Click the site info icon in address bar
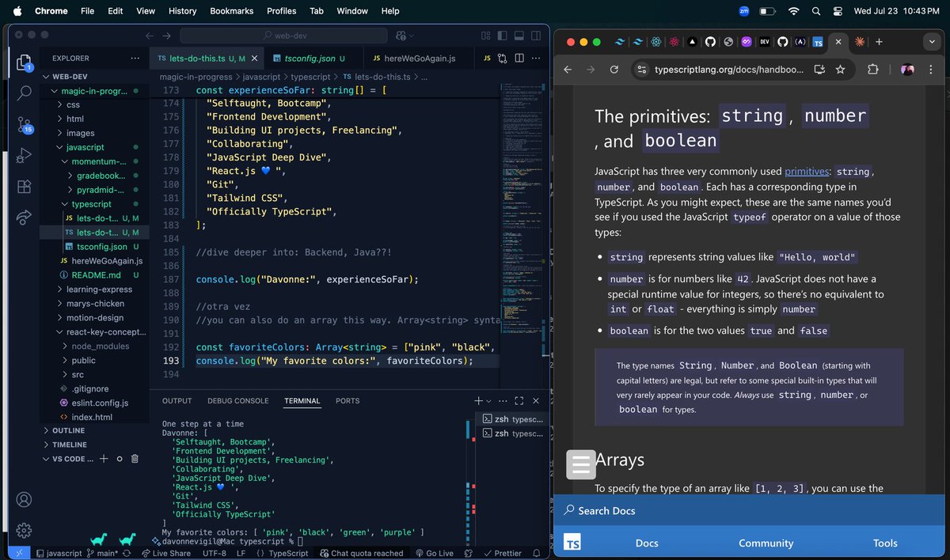950x560 pixels. pyautogui.click(x=642, y=70)
